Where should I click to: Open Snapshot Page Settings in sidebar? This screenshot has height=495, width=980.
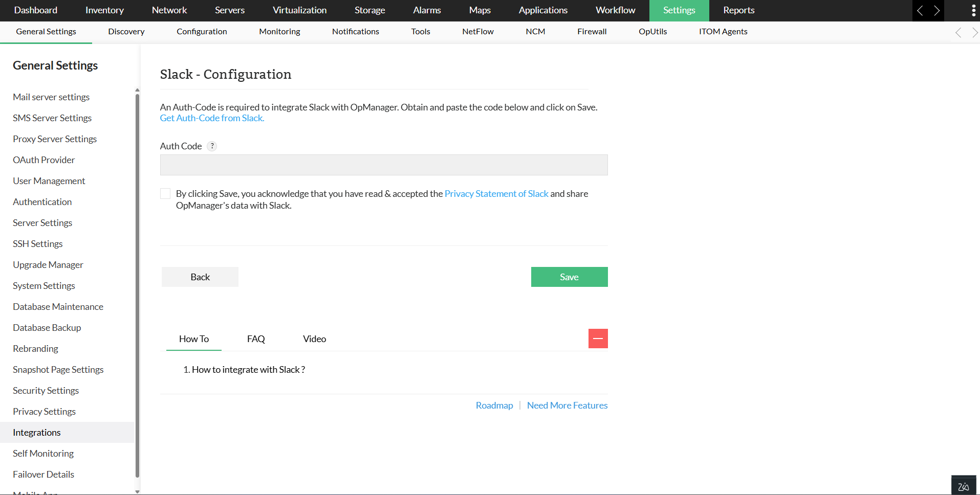pos(58,370)
